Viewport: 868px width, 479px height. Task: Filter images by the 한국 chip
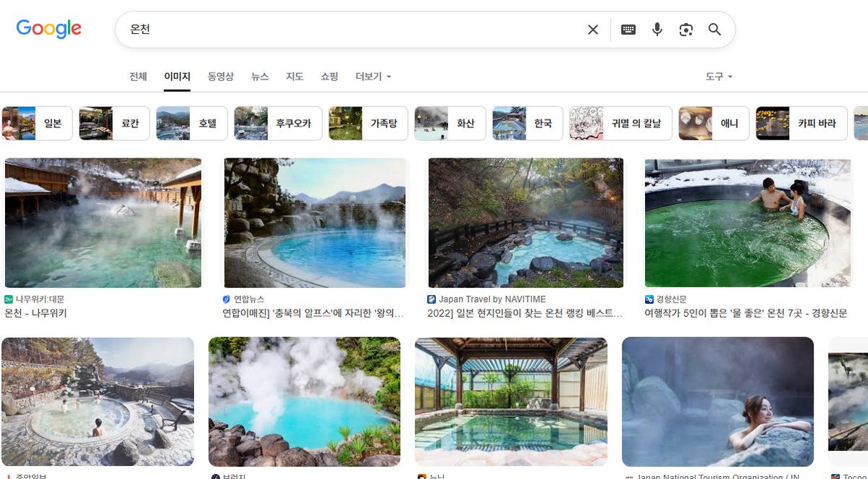[528, 123]
